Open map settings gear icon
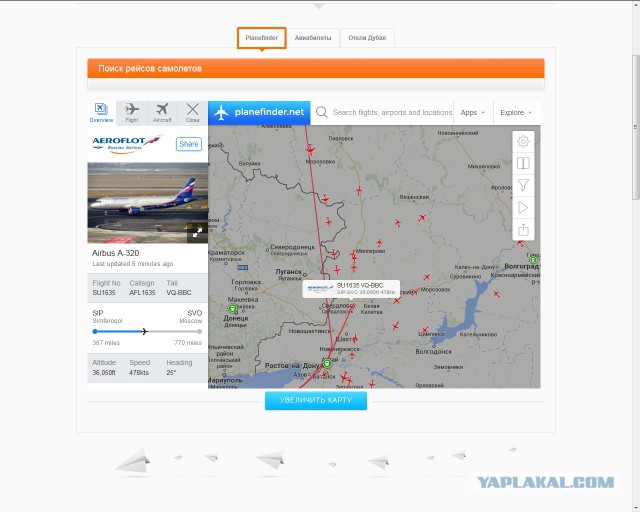 pos(523,142)
